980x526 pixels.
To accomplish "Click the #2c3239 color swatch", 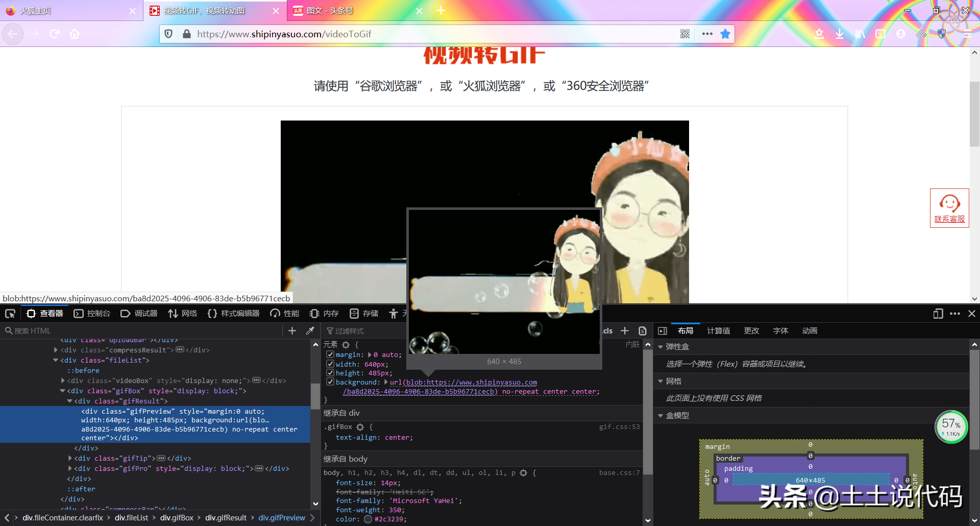I will [x=368, y=519].
